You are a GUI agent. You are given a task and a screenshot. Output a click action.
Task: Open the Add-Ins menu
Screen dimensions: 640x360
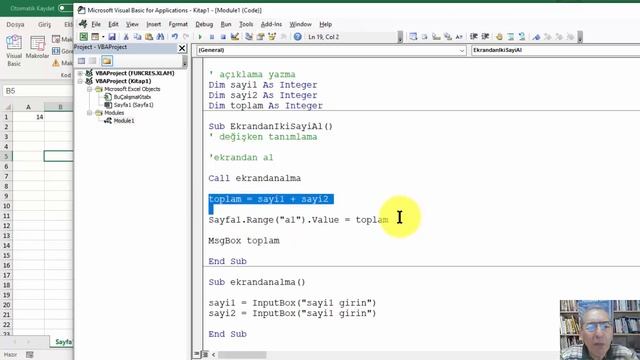point(271,24)
